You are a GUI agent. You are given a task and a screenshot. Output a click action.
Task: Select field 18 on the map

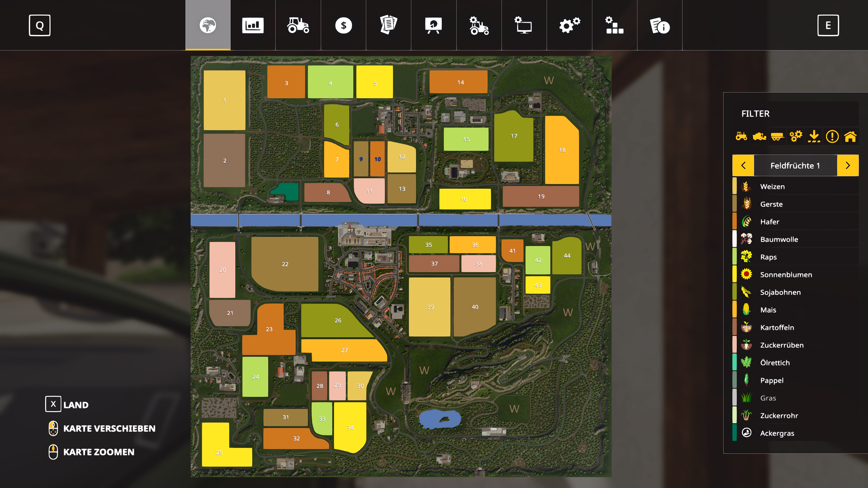[562, 150]
